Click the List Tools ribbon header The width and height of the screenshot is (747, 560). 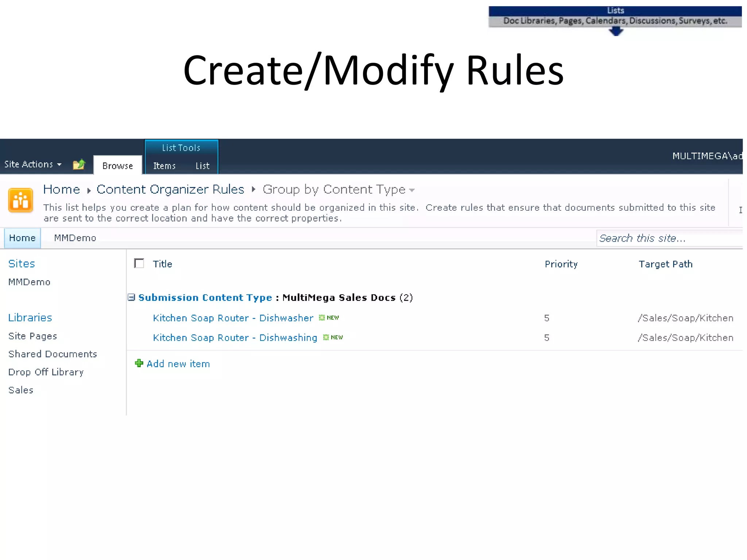coord(181,148)
